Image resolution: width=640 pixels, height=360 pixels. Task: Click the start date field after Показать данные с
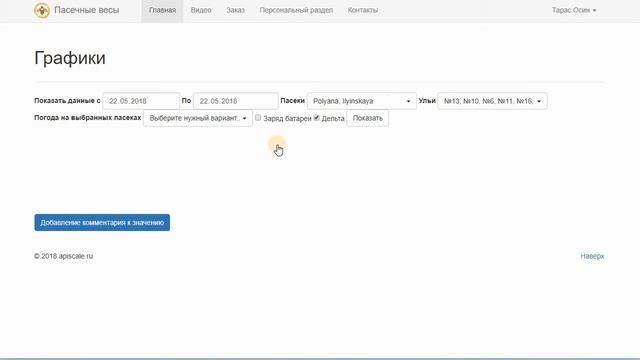tap(141, 101)
